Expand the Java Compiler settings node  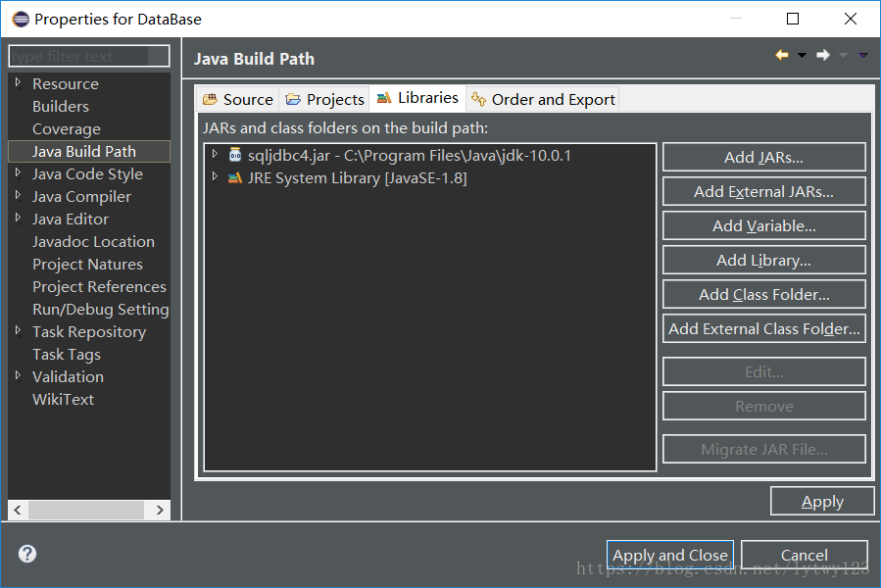(x=18, y=196)
